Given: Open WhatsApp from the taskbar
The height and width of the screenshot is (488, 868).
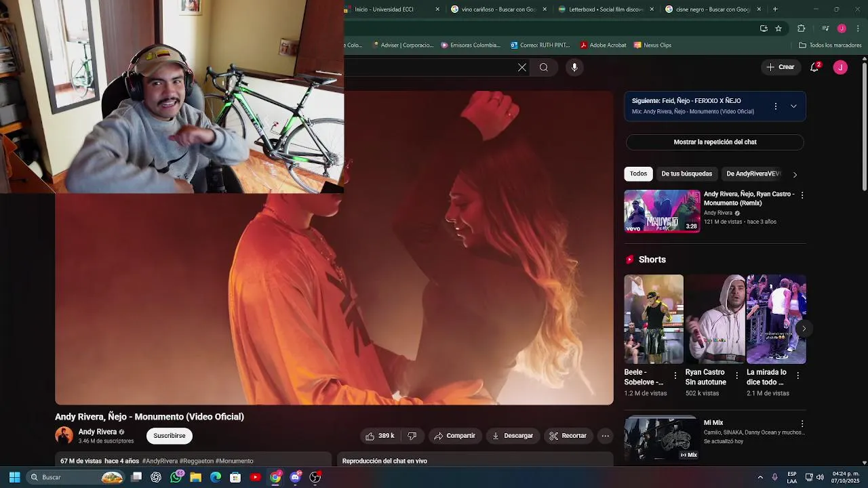Looking at the screenshot, I should (x=176, y=477).
